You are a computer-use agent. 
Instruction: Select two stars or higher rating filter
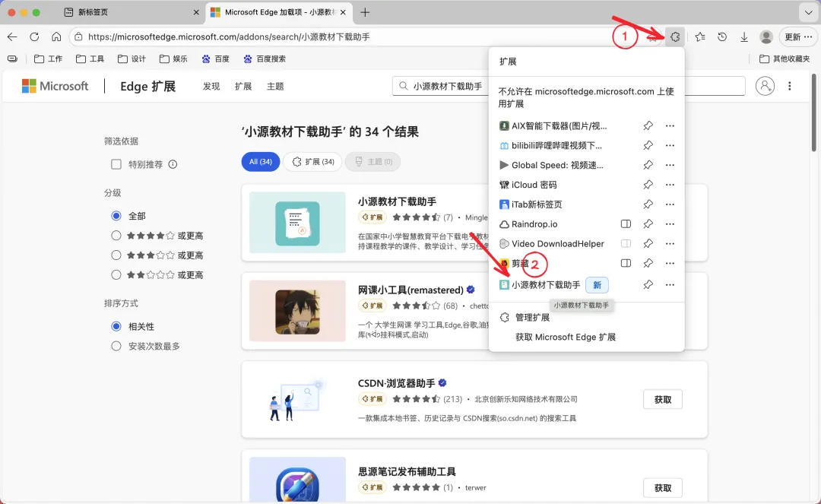tap(116, 274)
